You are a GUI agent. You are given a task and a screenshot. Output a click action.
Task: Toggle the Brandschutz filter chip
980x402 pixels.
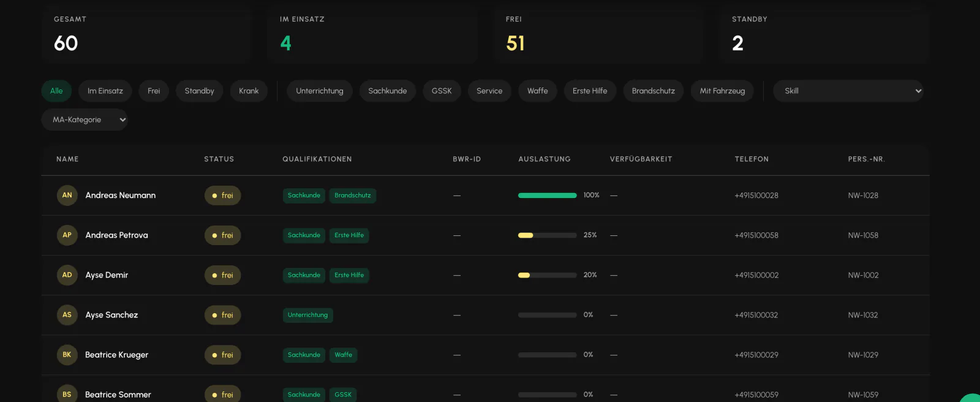pyautogui.click(x=654, y=91)
